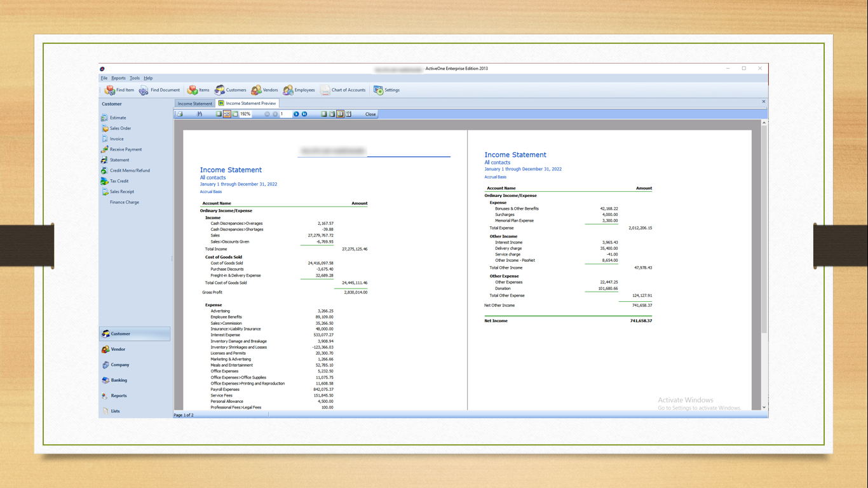Open the Help menu

148,78
